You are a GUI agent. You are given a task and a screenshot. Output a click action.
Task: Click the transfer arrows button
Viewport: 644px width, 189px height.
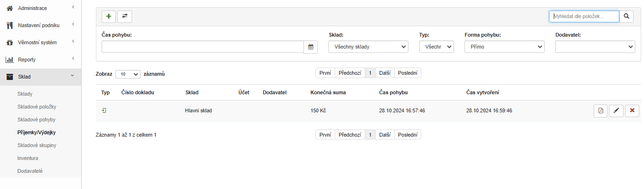[x=124, y=16]
